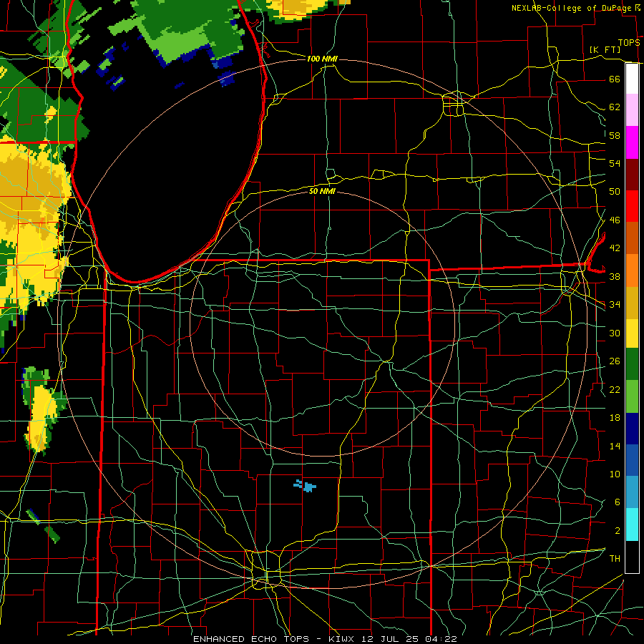Click the "62" scale value
This screenshot has width=644, height=644.
(615, 107)
